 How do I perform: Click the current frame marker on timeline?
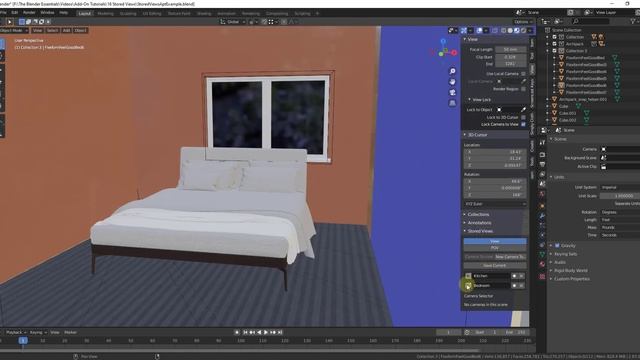23,340
